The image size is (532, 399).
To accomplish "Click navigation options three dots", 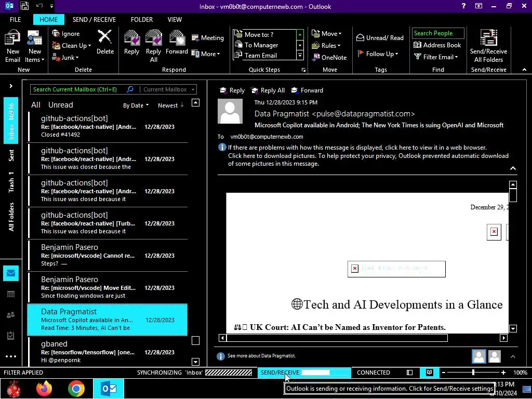I will [11, 356].
